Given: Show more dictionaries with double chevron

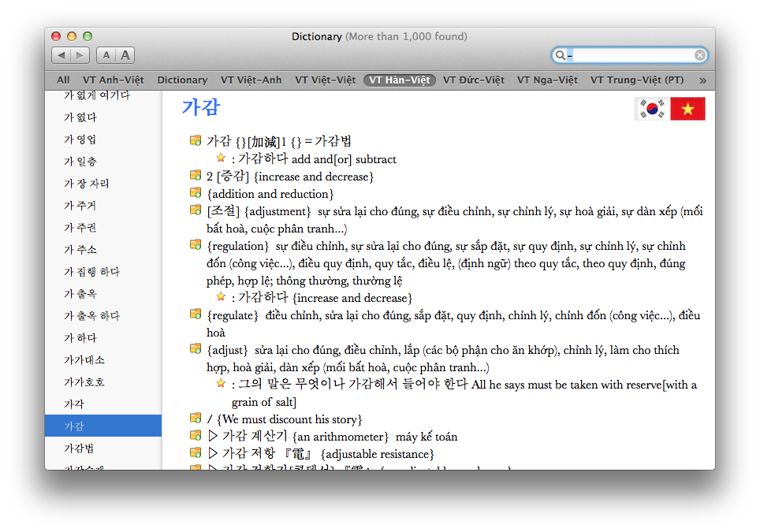Looking at the screenshot, I should (702, 80).
